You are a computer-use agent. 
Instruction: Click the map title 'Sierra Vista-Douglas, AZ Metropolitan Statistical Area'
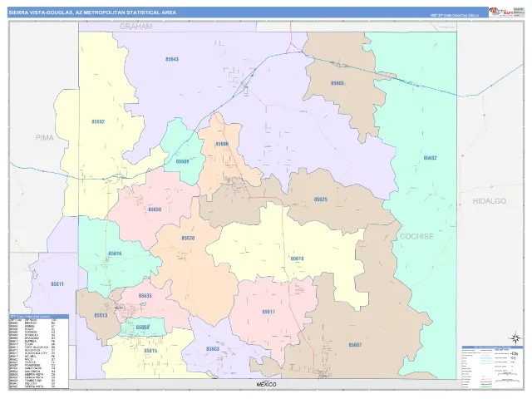(x=92, y=12)
